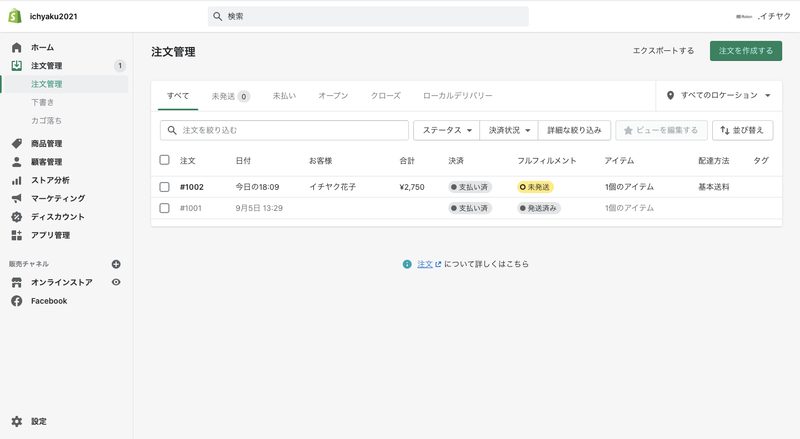Open アプリ管理 grid icon
This screenshot has height=439, width=800.
click(x=17, y=235)
